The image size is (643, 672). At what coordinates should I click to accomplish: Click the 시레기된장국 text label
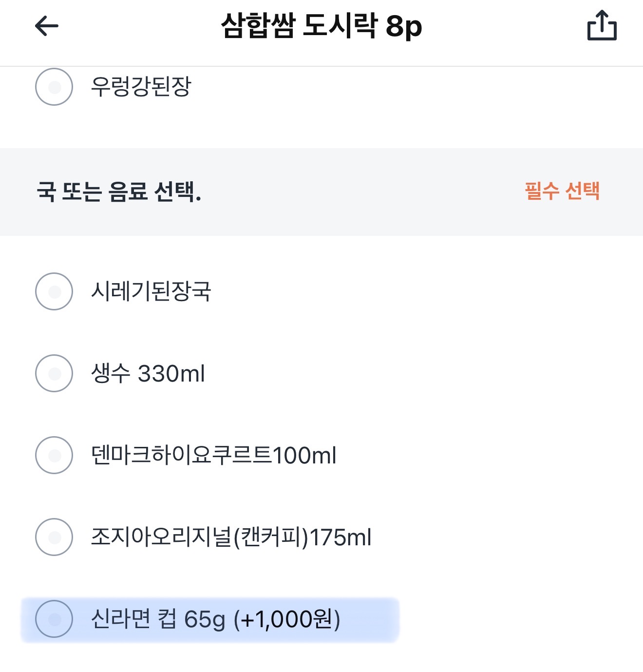[x=151, y=291]
